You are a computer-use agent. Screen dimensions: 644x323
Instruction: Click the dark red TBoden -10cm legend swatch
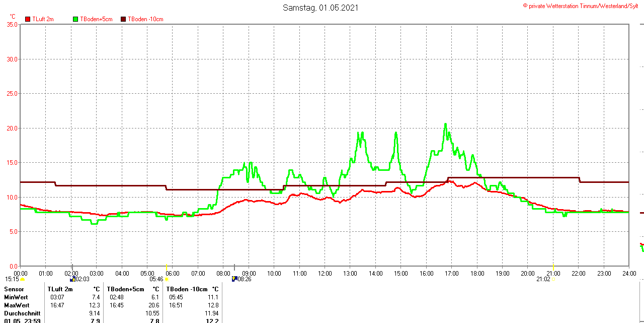pos(123,19)
